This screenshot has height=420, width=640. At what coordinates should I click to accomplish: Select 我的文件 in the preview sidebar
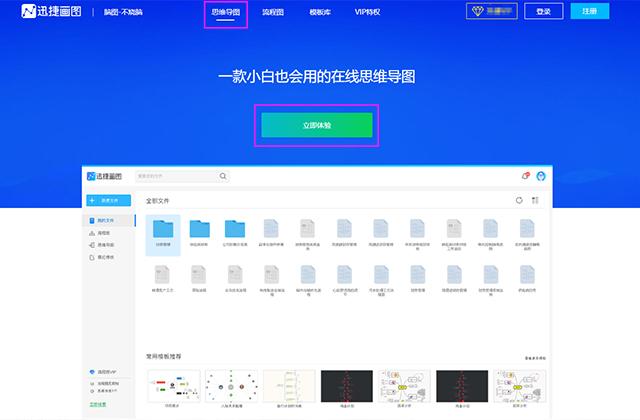coord(109,220)
